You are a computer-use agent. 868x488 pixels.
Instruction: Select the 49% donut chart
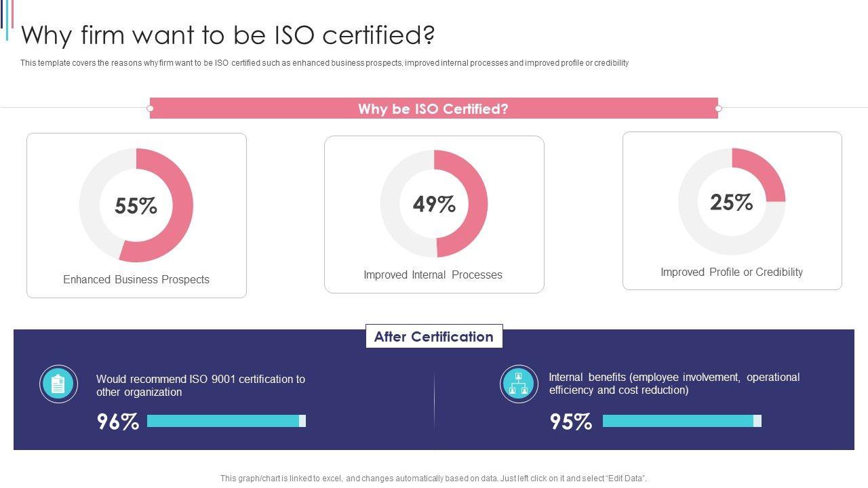(434, 204)
